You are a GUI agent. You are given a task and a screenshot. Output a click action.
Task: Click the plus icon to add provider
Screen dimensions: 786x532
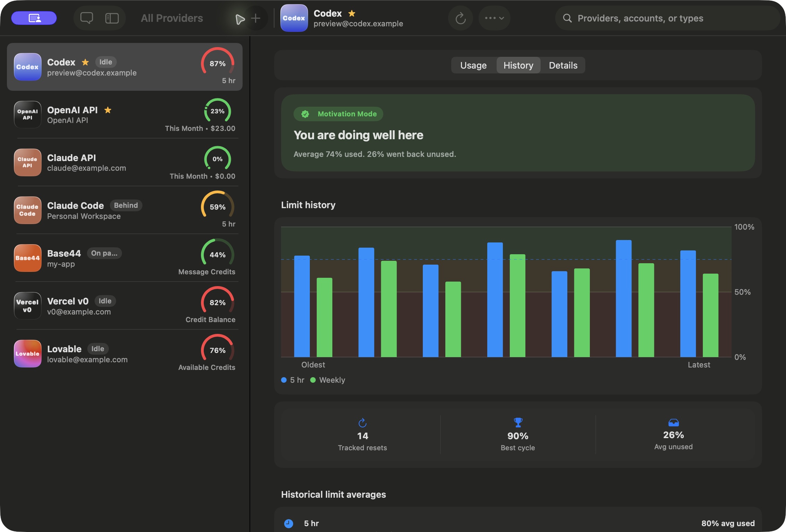click(255, 18)
